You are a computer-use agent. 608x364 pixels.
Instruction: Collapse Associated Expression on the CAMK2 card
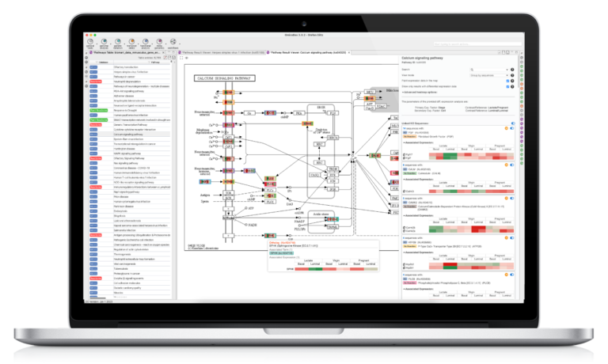[418, 215]
